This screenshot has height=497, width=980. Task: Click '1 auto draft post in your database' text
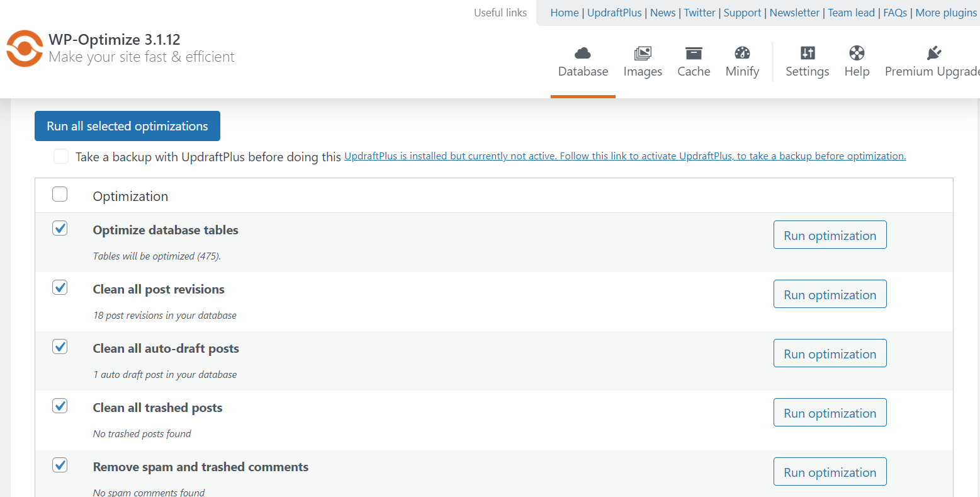165,375
